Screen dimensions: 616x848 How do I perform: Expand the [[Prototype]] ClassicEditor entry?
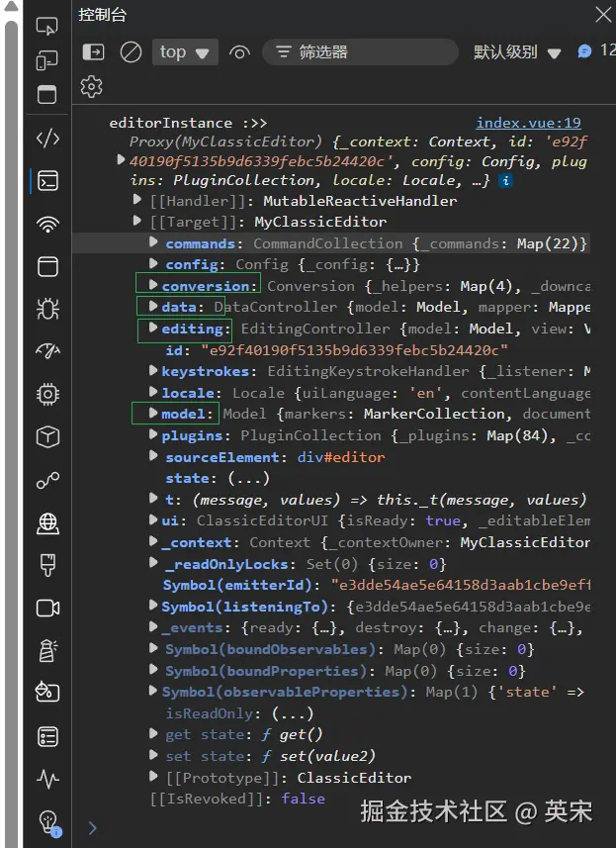point(153,777)
